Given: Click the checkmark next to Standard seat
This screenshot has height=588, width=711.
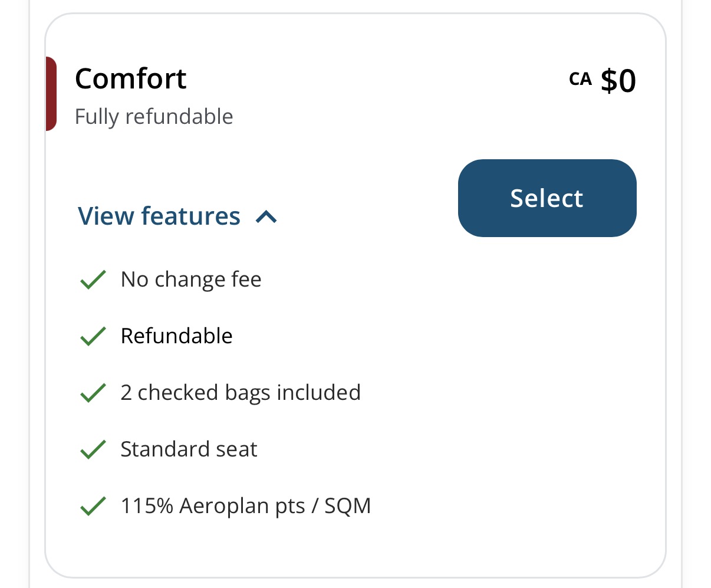Looking at the screenshot, I should coord(93,449).
